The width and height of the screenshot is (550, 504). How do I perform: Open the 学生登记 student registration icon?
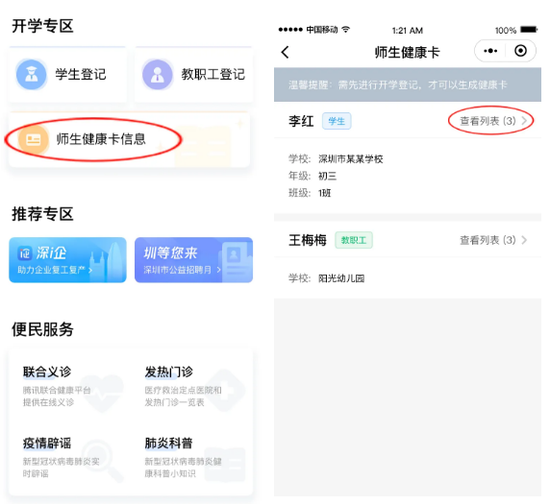point(31,74)
